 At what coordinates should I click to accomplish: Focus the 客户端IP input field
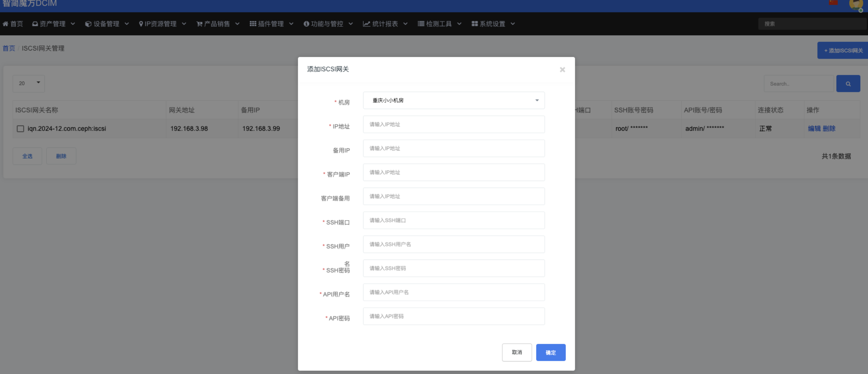[x=453, y=172]
